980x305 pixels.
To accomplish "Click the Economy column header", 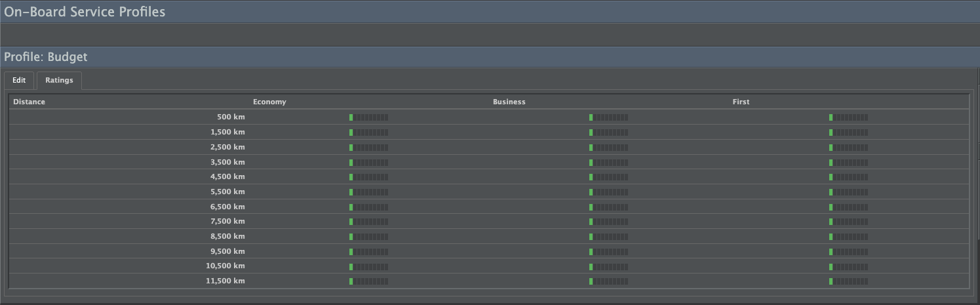I will [269, 102].
